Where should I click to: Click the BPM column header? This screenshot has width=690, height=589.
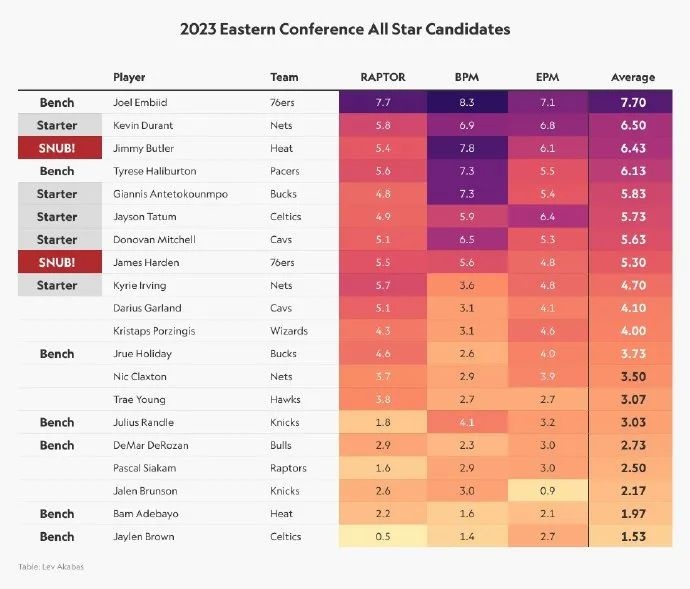[x=467, y=77]
